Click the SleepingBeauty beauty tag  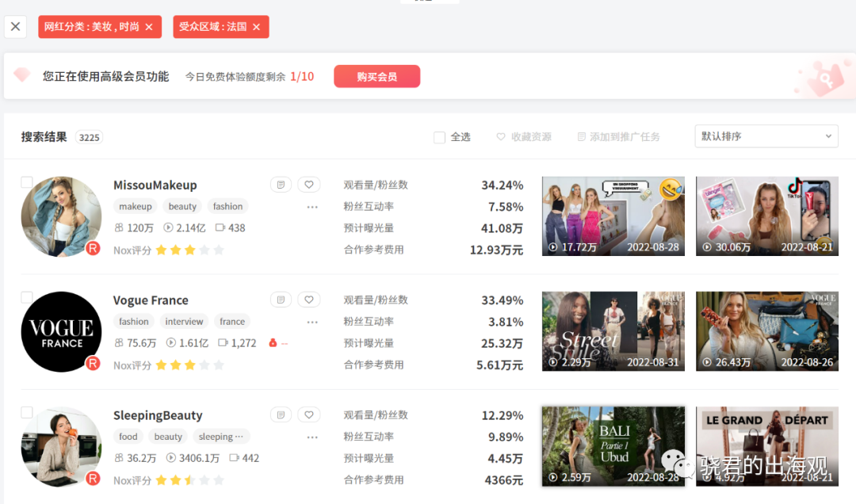click(168, 437)
